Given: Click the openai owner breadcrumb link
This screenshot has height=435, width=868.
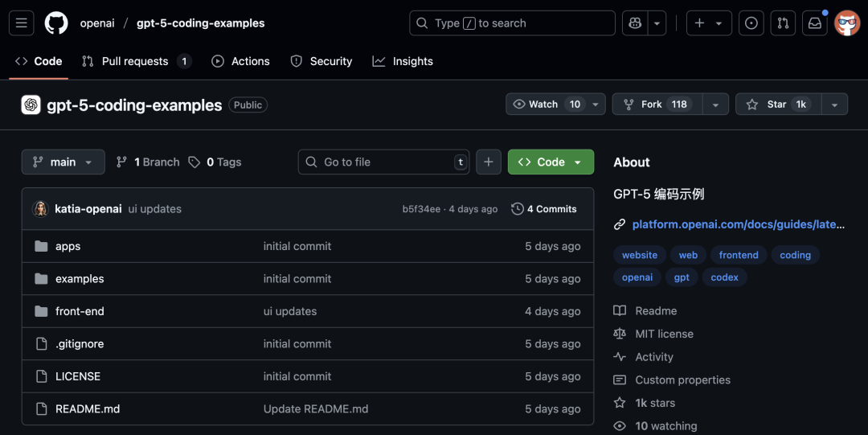Looking at the screenshot, I should point(97,23).
